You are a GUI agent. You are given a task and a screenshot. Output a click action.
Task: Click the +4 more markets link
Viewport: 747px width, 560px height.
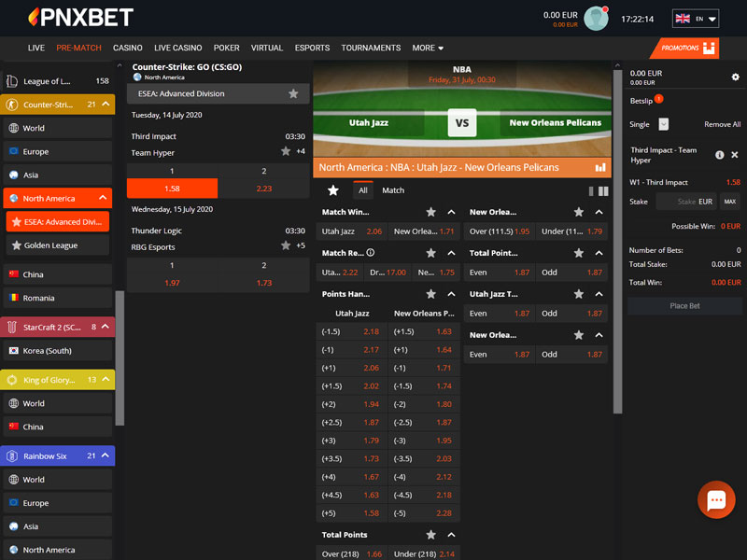pos(301,151)
